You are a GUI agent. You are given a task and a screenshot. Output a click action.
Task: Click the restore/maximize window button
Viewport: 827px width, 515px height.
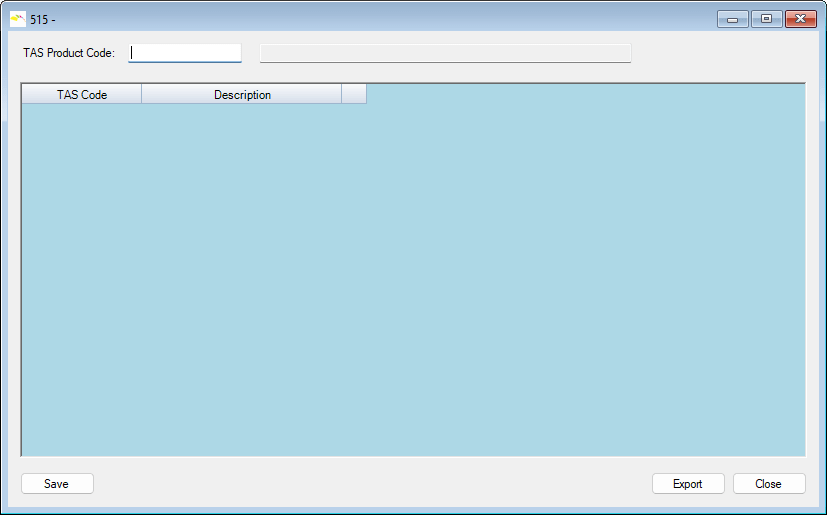(766, 19)
